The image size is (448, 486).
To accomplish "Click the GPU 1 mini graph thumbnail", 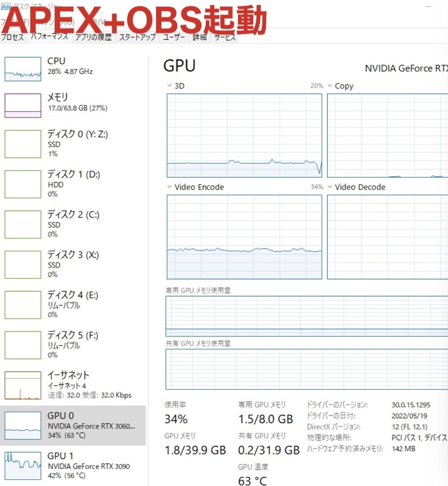I will pyautogui.click(x=22, y=466).
